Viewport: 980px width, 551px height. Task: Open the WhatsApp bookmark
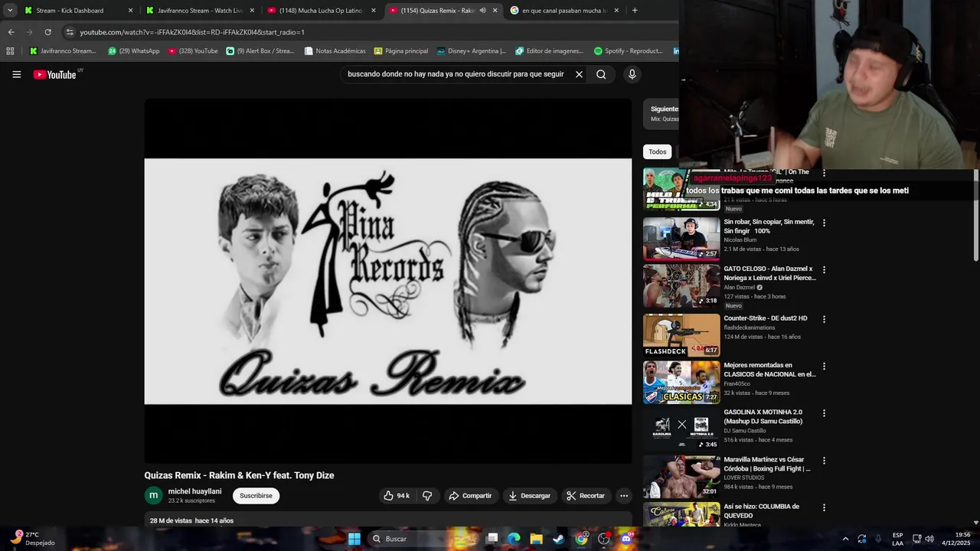click(134, 51)
